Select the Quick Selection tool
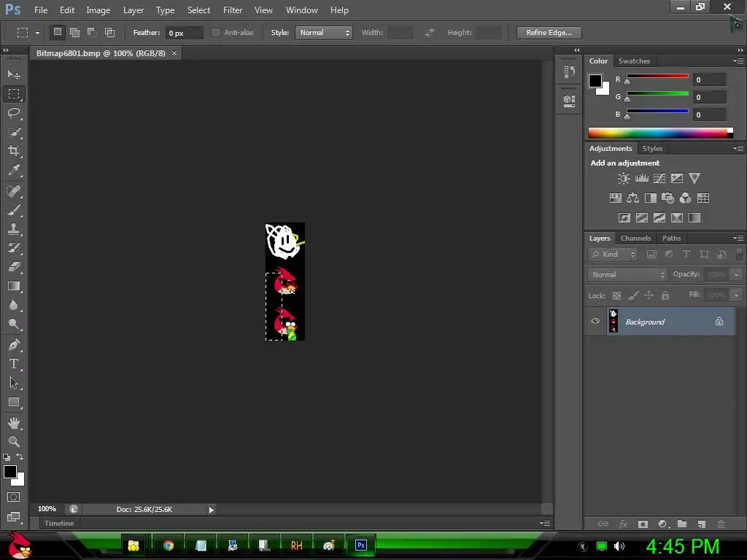Screen dimensions: 747x560 pyautogui.click(x=14, y=132)
